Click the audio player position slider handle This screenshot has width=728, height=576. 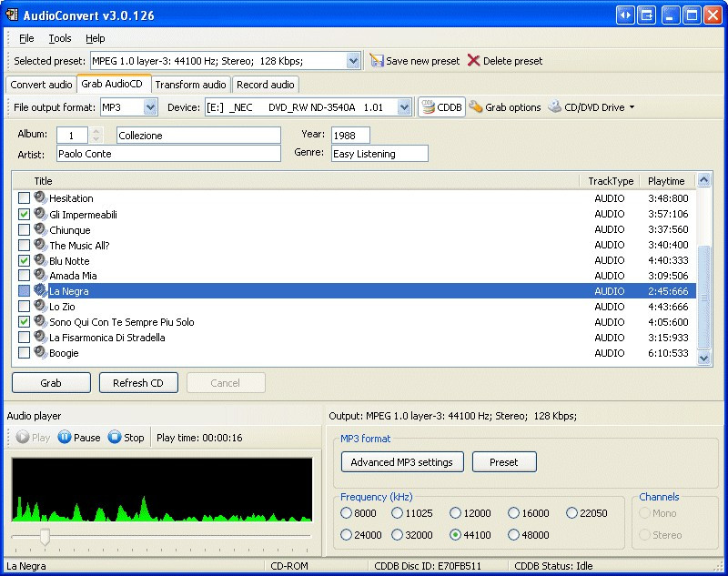(x=45, y=536)
